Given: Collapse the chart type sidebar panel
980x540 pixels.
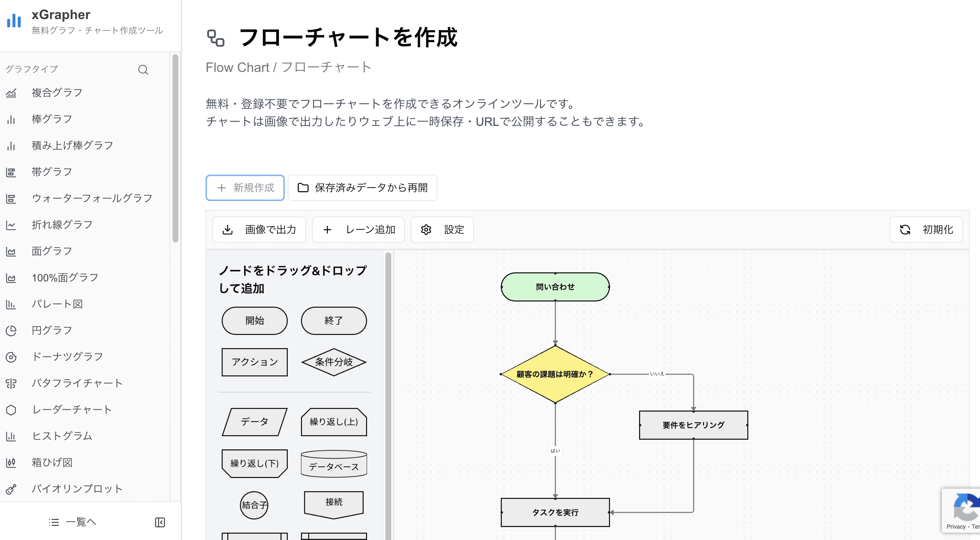Looking at the screenshot, I should (160, 522).
